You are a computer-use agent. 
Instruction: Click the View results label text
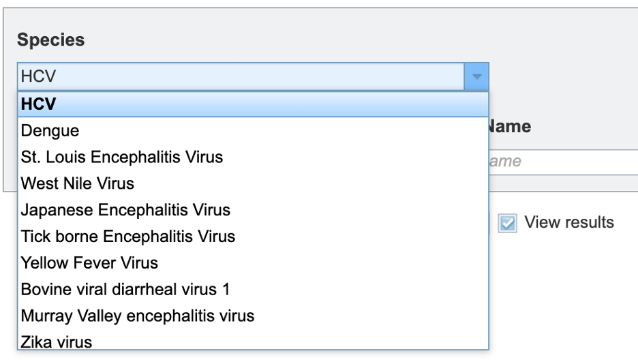tap(569, 222)
